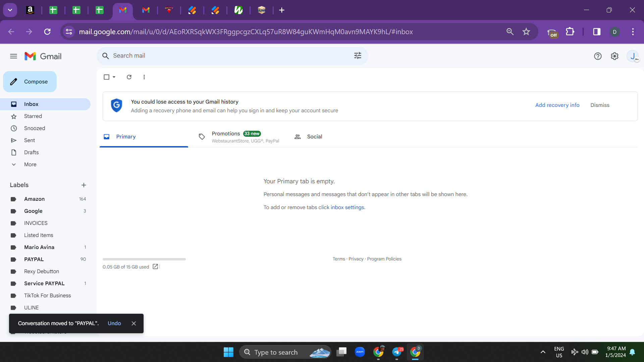This screenshot has width=644, height=362.
Task: Click the storage usage progress bar
Action: point(144,259)
